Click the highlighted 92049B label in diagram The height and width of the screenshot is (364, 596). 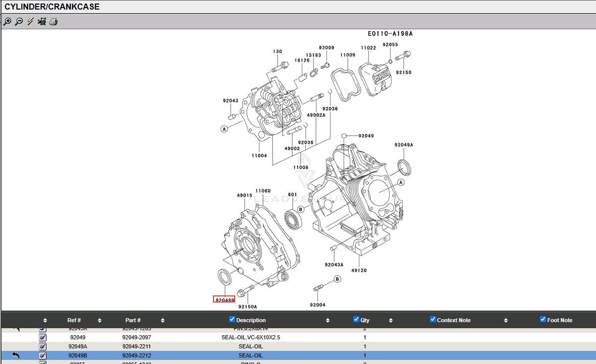tap(224, 299)
